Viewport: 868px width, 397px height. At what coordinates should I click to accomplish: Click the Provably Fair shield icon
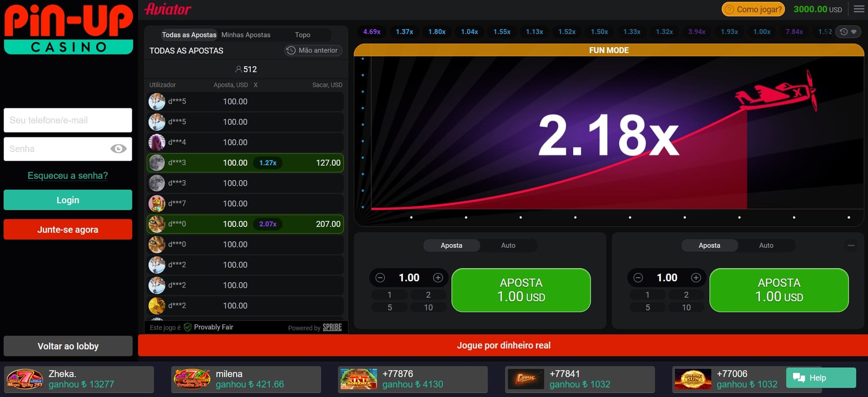coord(188,327)
